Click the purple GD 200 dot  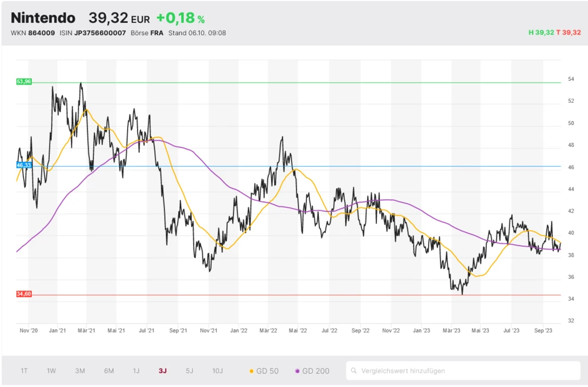click(x=298, y=371)
